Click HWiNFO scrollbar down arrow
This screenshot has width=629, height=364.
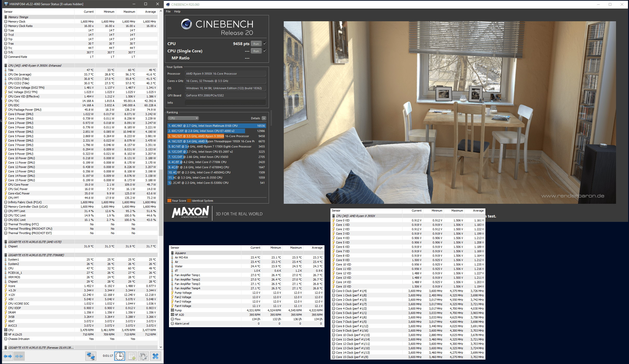tap(161, 347)
